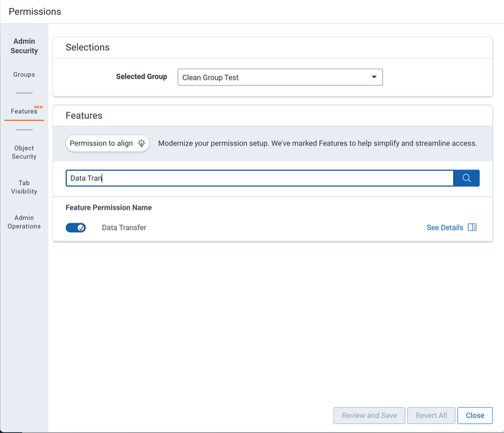Open the Object Security section
The width and height of the screenshot is (504, 433).
[23, 152]
